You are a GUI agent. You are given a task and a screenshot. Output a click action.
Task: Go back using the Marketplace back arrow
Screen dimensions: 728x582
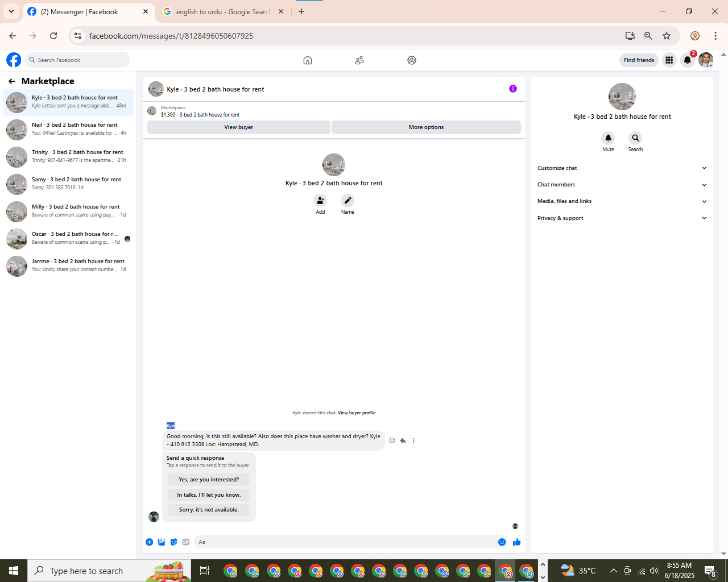tap(12, 81)
